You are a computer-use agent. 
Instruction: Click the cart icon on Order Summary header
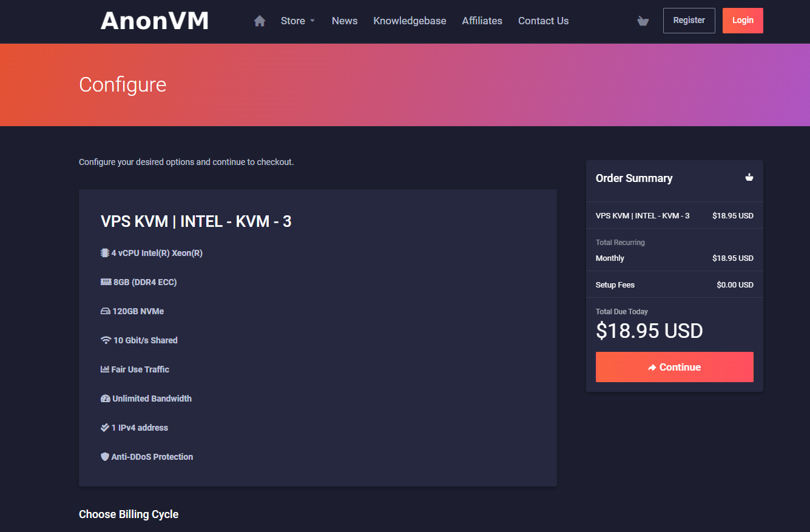click(x=749, y=177)
